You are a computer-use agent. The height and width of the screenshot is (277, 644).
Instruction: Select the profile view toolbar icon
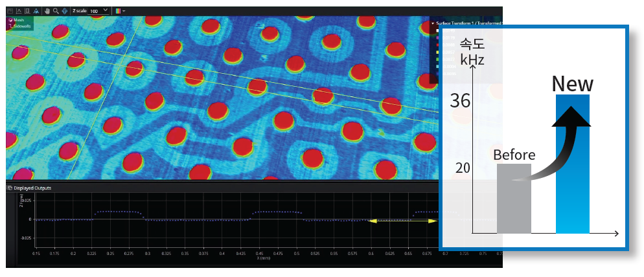tap(19, 11)
